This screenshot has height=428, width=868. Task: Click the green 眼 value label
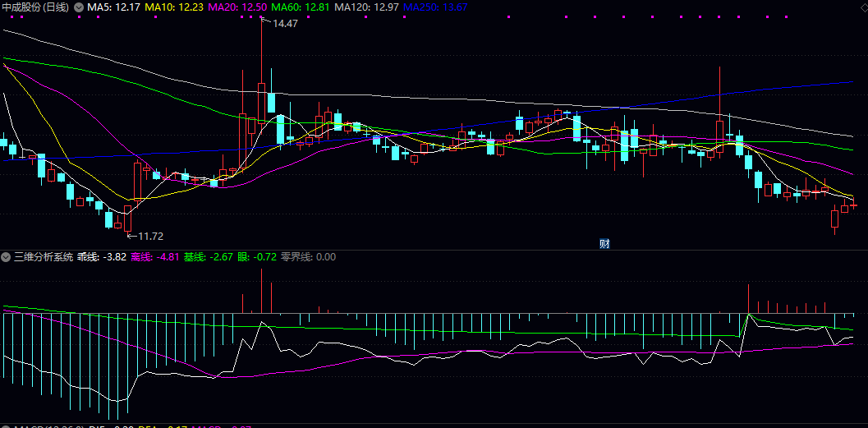click(256, 257)
